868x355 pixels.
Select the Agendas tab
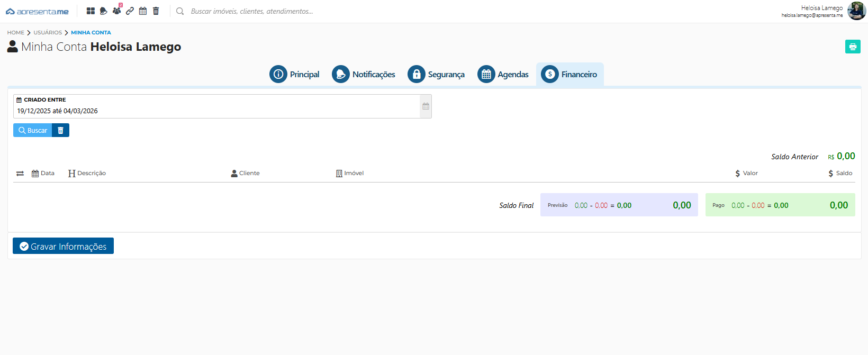pos(503,75)
